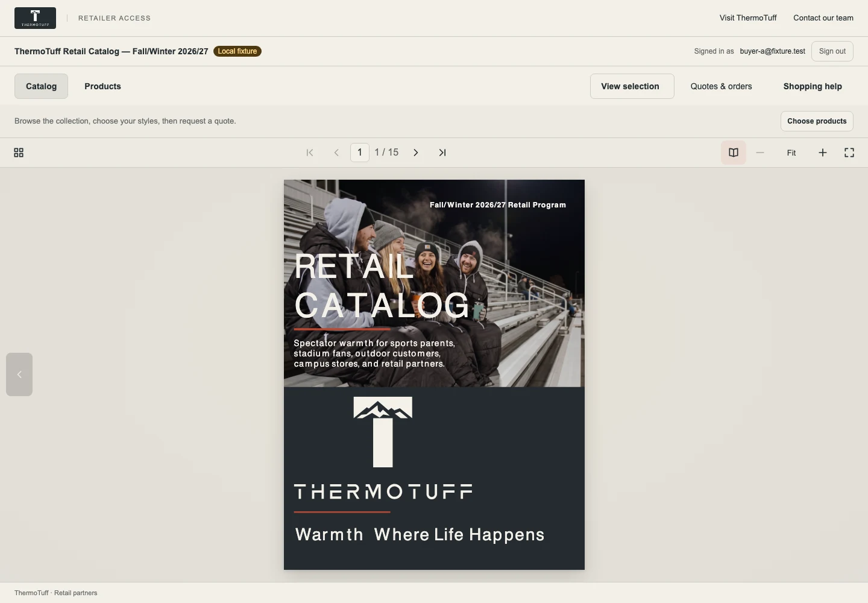
Task: Toggle the two-page book spread view
Action: (x=734, y=153)
